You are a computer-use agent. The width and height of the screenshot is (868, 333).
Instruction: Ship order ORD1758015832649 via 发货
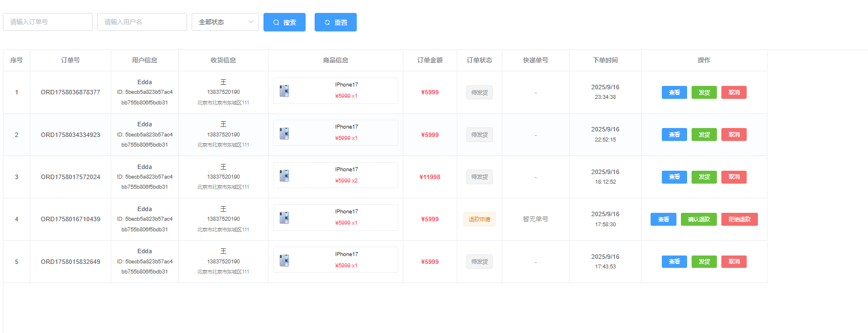[x=704, y=262]
